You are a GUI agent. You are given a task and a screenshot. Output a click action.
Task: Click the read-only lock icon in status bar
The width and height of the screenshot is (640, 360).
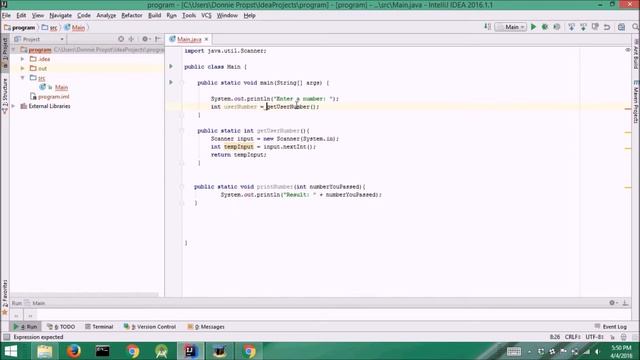(612, 337)
